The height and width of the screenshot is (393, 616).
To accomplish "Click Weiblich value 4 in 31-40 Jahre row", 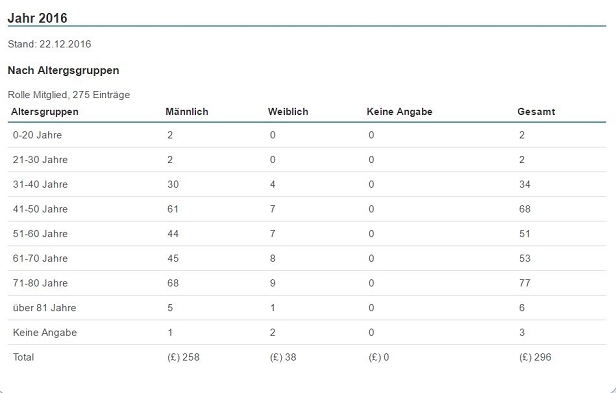I will [273, 185].
